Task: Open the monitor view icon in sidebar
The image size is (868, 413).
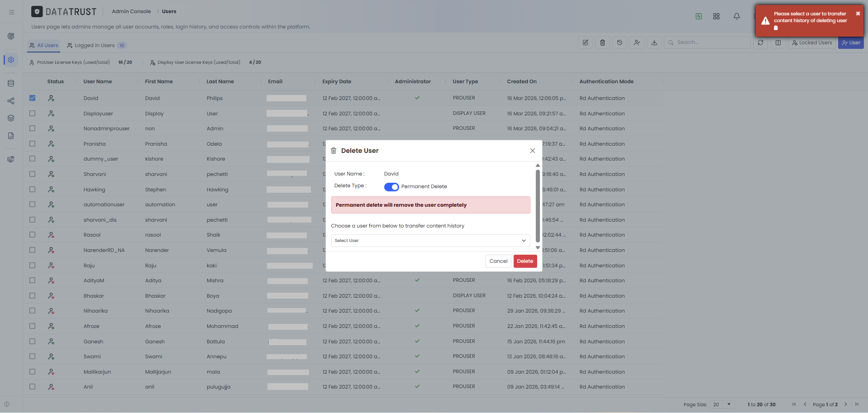Action: click(11, 159)
